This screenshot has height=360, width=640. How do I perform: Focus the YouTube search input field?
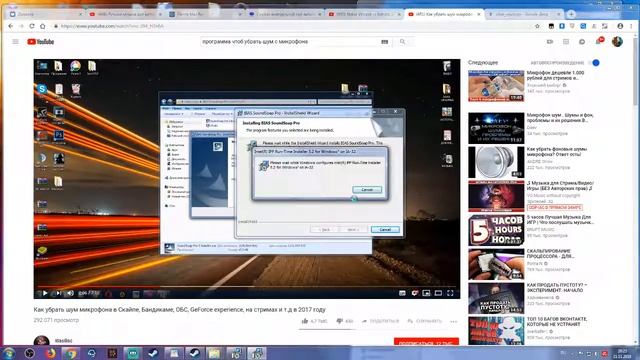(x=290, y=42)
